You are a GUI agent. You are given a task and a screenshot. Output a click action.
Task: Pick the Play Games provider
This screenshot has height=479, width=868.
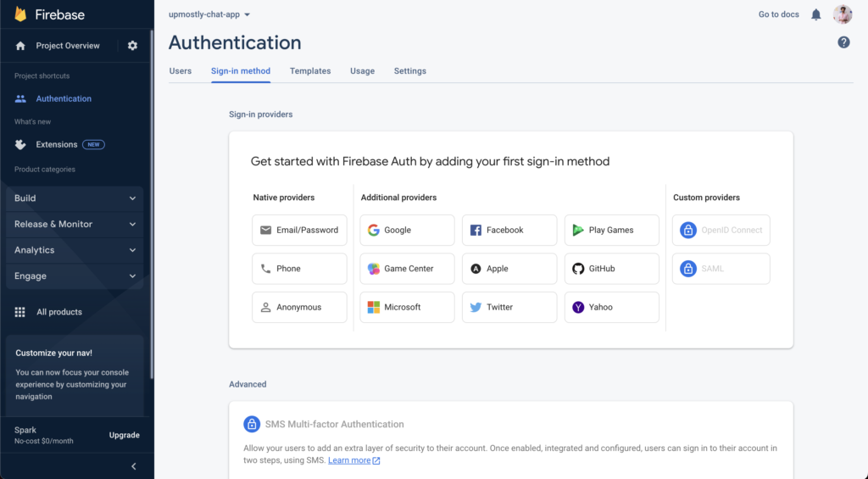pyautogui.click(x=611, y=230)
